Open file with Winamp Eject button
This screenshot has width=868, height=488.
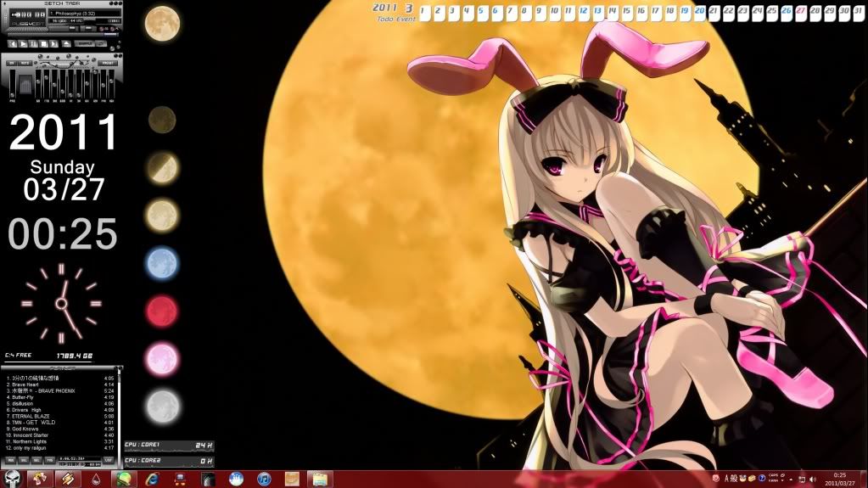(x=66, y=44)
